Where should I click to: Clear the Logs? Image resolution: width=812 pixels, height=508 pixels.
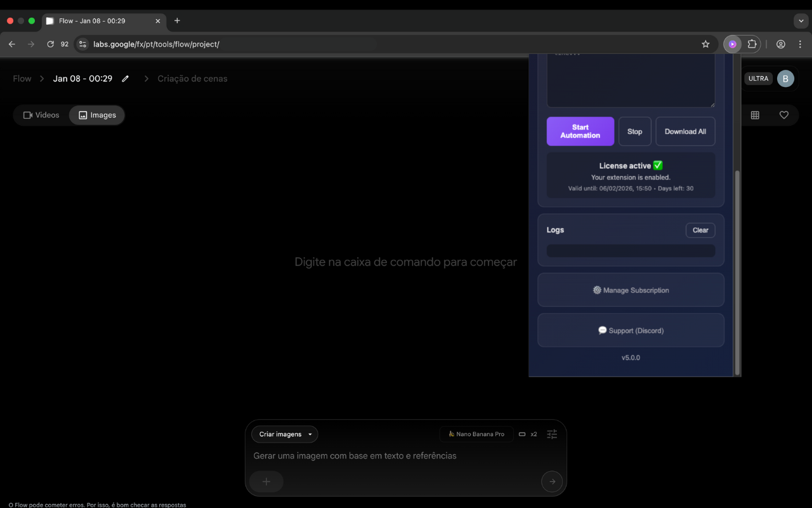tap(700, 230)
